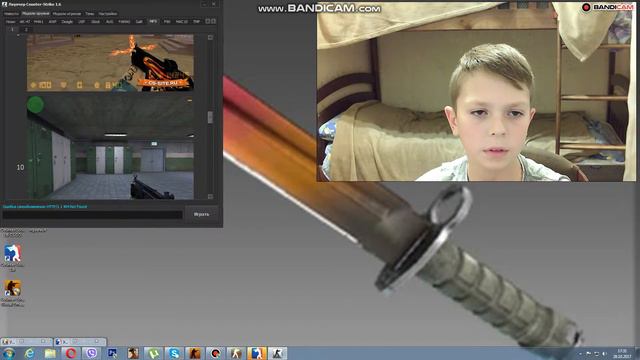Close the Counter-Strike launcher window

pyautogui.click(x=214, y=4)
